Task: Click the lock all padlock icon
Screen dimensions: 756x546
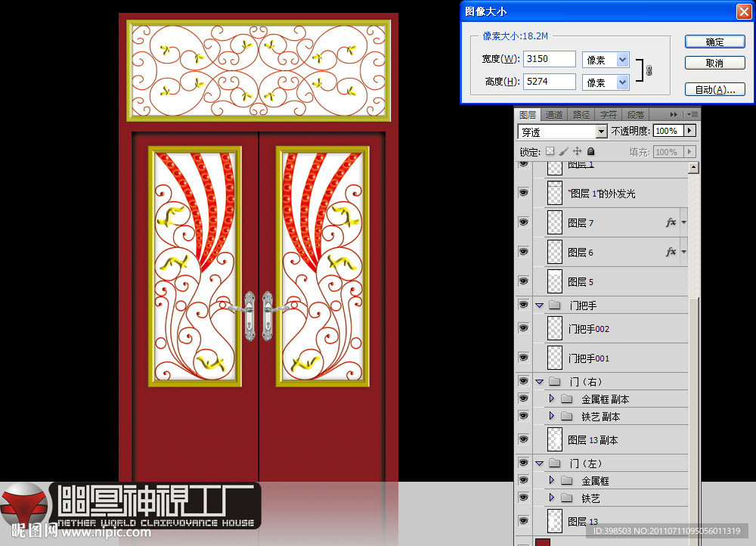Action: coord(590,151)
